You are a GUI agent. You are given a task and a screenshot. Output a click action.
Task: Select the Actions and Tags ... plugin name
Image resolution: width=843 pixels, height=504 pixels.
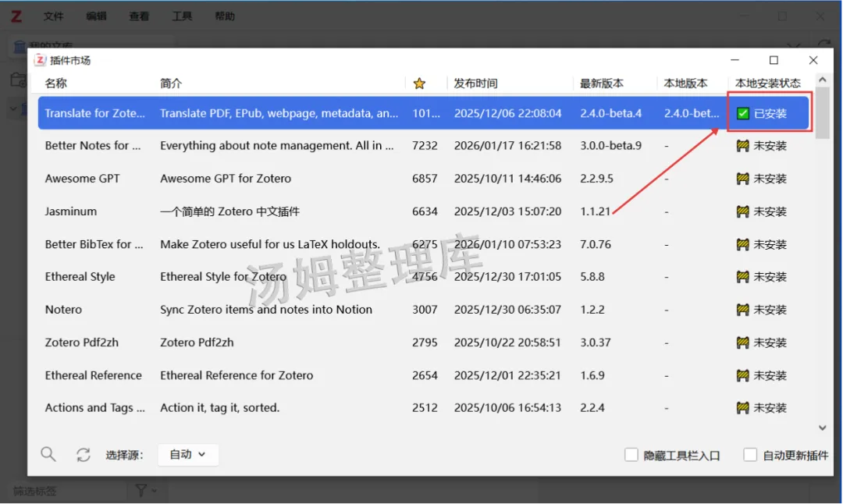(95, 408)
